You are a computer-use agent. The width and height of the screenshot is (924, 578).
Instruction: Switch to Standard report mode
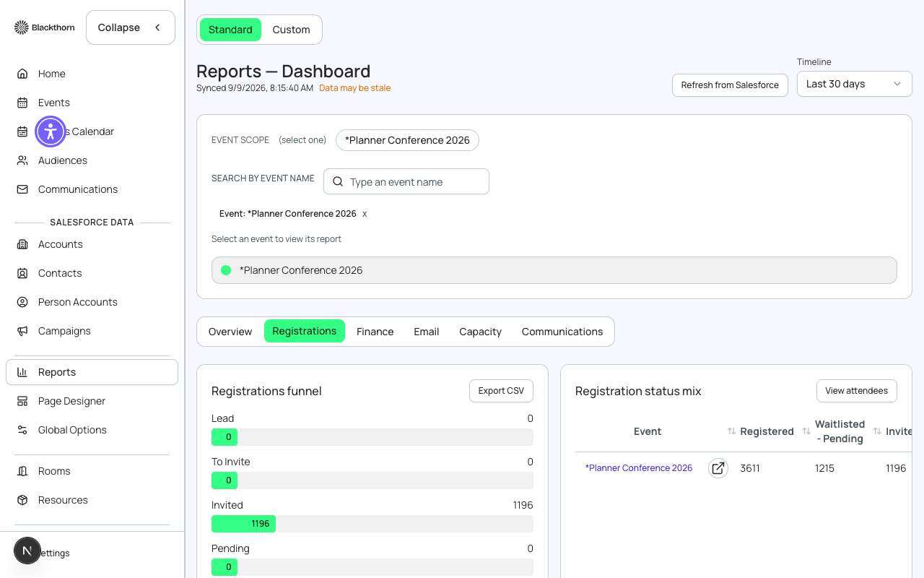230,30
